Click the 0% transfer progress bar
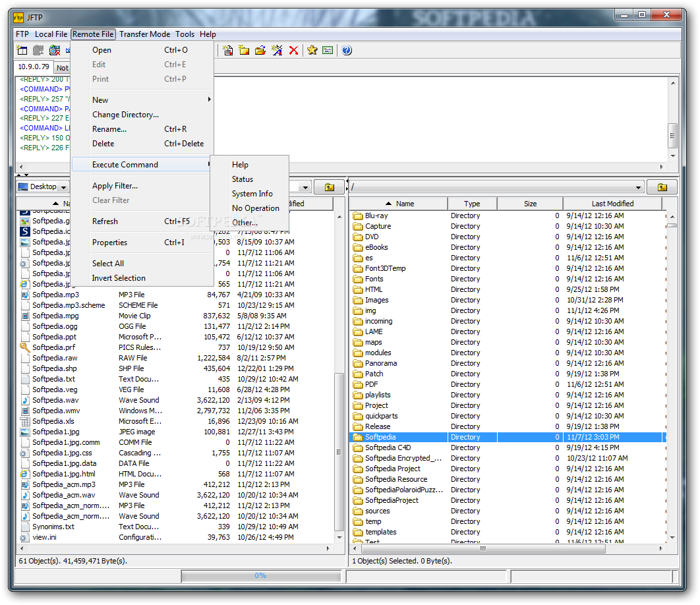The image size is (700, 605). pos(261,576)
